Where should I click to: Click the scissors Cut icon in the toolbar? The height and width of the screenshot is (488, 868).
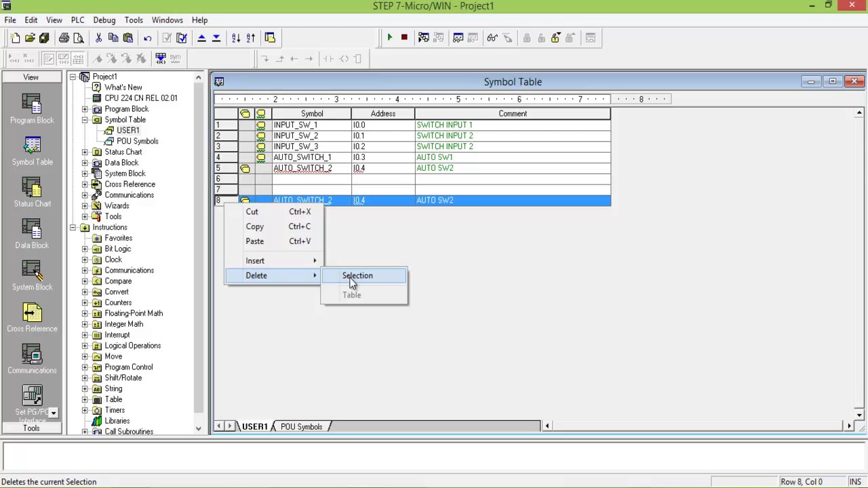click(98, 38)
